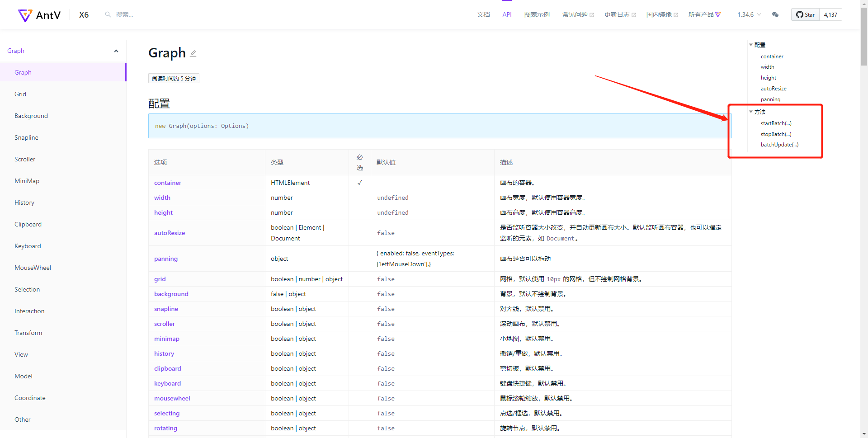Jump to stopBatch(...) in the outline
The image size is (868, 438).
coord(776,134)
